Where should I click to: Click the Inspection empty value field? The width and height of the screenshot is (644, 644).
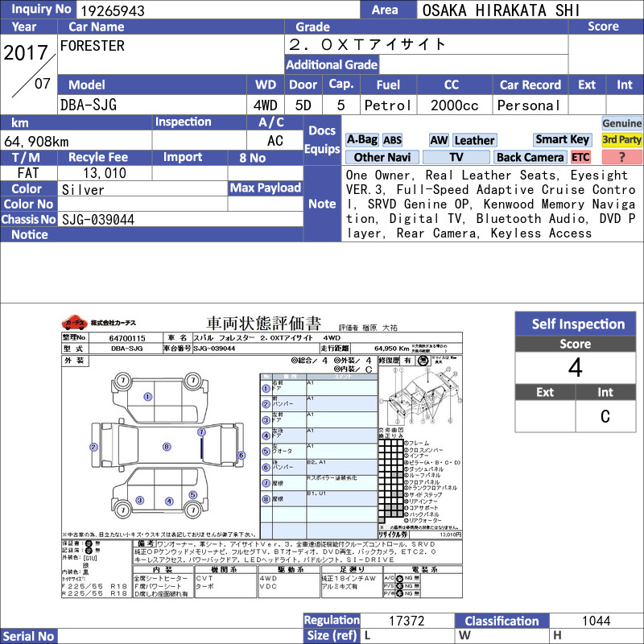199,140
